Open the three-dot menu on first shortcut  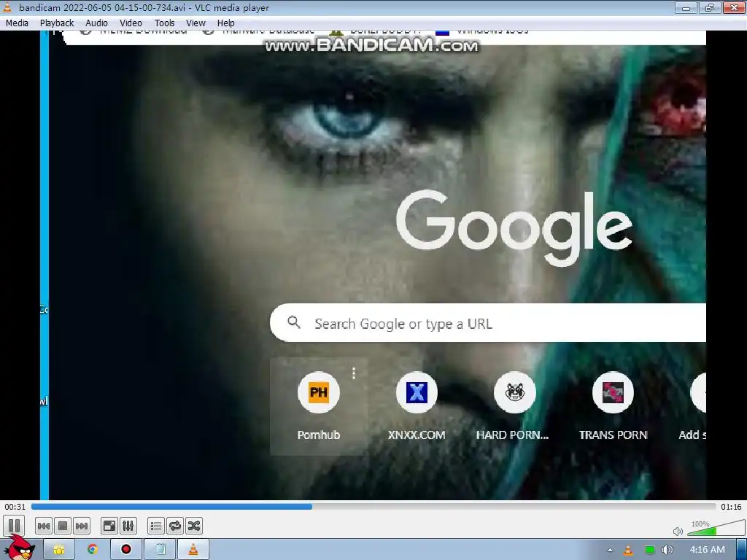[x=354, y=373]
